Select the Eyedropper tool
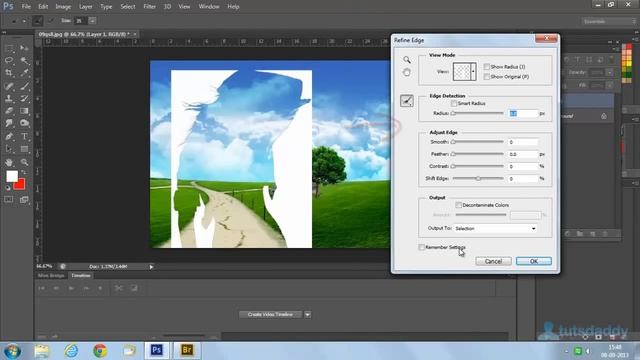The height and width of the screenshot is (360, 640). pos(24,73)
